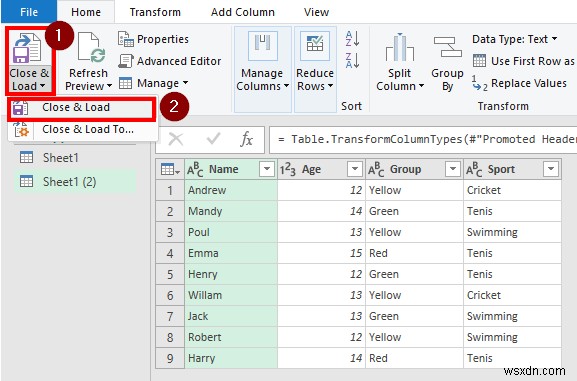Open Group column filter dropdown
This screenshot has height=381, width=577.
point(453,169)
